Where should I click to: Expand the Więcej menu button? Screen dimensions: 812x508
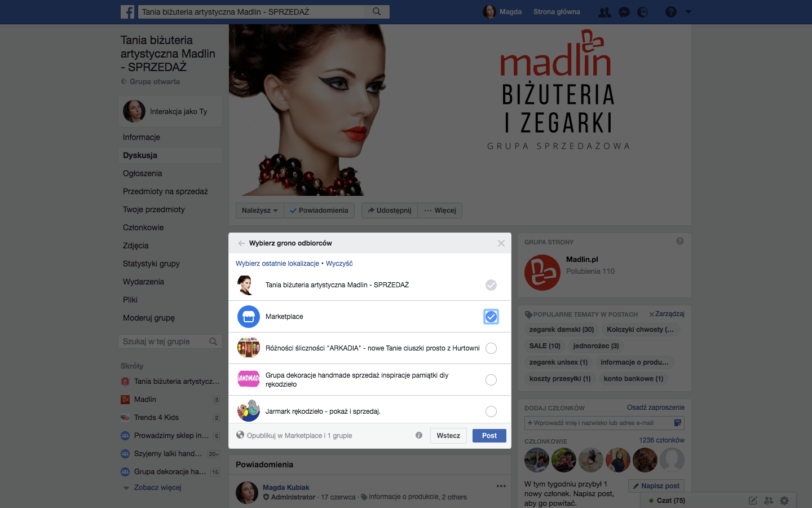[x=440, y=211]
